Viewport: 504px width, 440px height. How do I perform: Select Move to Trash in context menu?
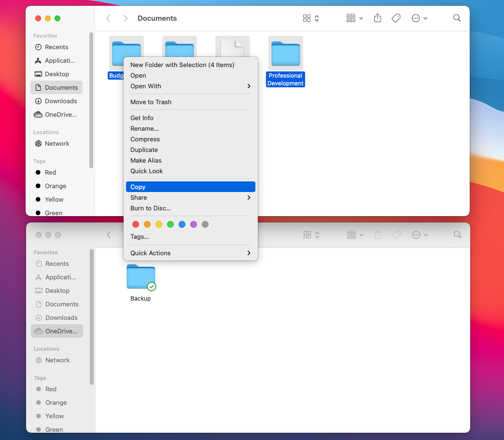click(x=151, y=102)
